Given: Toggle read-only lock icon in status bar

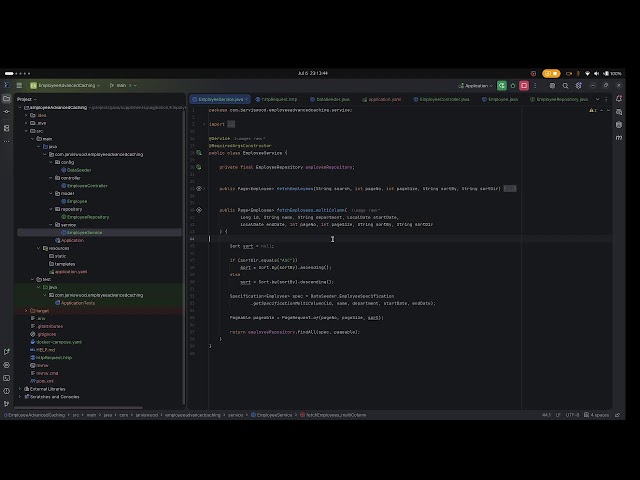Looking at the screenshot, I should click(x=618, y=415).
